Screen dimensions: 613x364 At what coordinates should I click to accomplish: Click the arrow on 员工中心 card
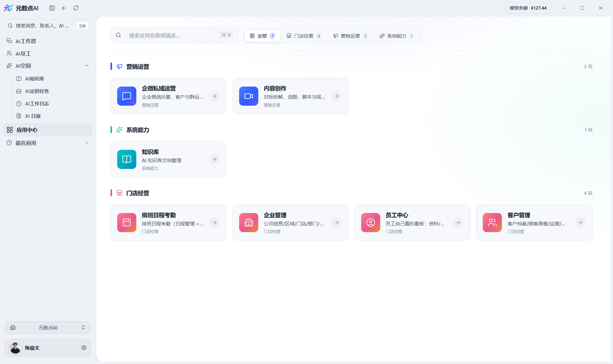[x=458, y=223]
